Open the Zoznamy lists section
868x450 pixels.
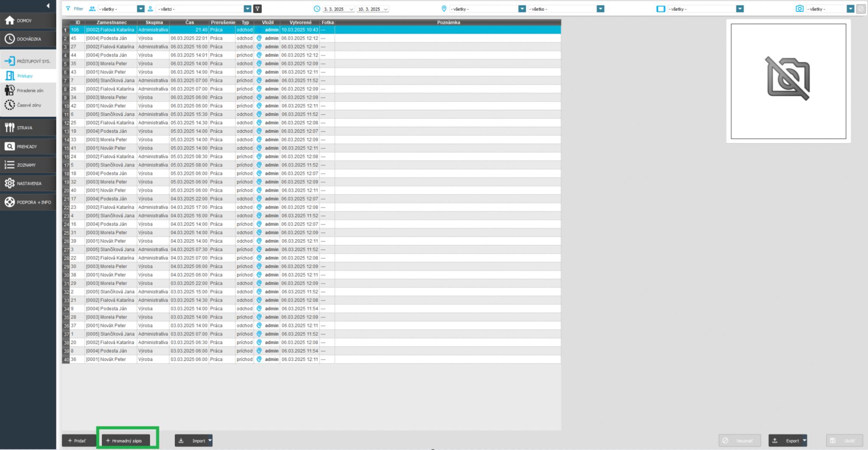pos(28,165)
